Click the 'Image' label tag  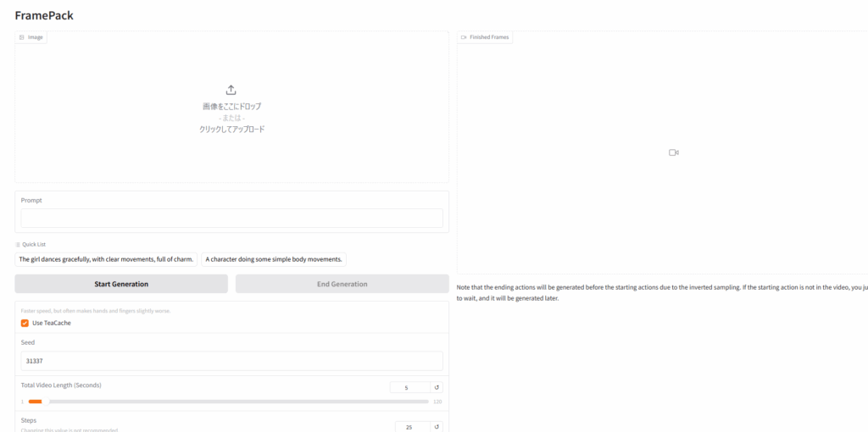click(x=31, y=37)
